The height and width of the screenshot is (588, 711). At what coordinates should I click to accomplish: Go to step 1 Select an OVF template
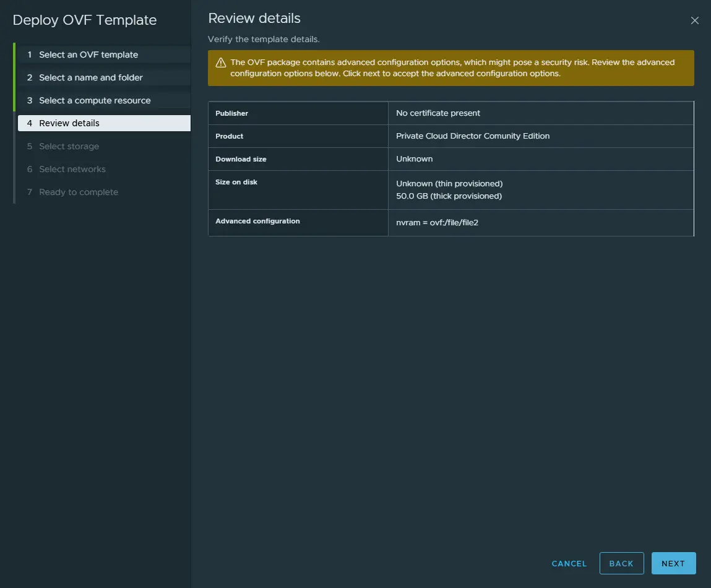pos(88,54)
